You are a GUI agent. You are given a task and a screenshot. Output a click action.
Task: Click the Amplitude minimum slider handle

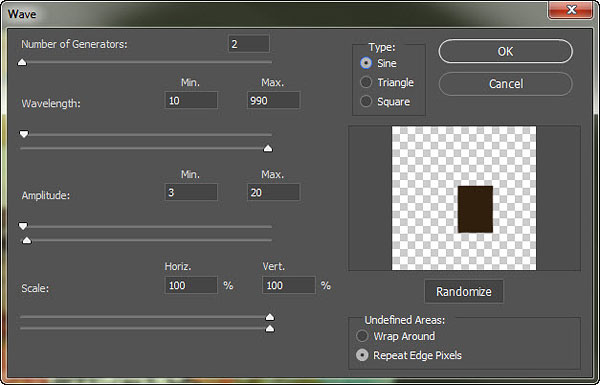[x=23, y=226]
